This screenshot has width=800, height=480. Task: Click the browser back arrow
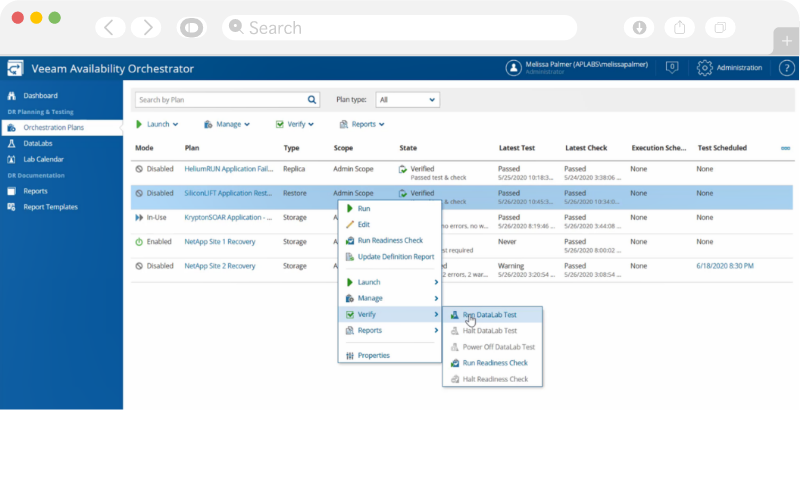coord(110,28)
